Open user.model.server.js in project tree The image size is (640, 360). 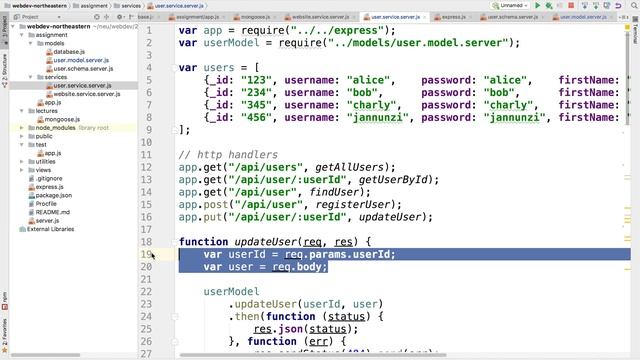click(x=81, y=60)
